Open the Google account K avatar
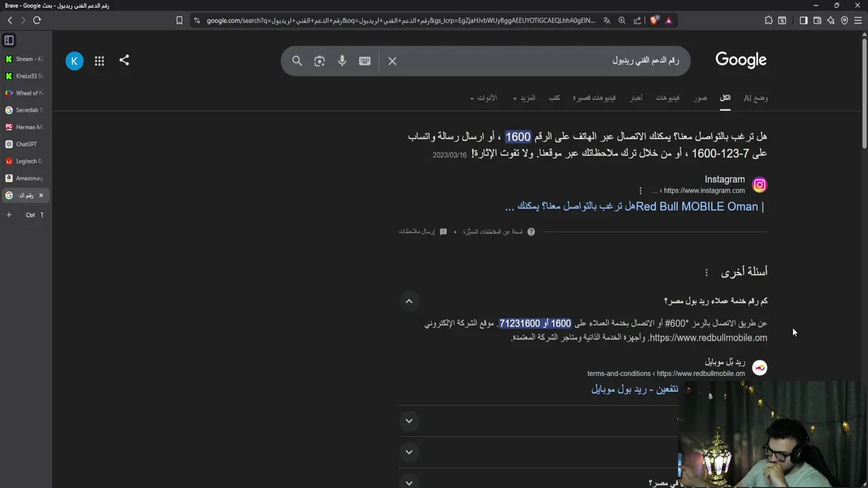This screenshot has height=488, width=868. 75,61
